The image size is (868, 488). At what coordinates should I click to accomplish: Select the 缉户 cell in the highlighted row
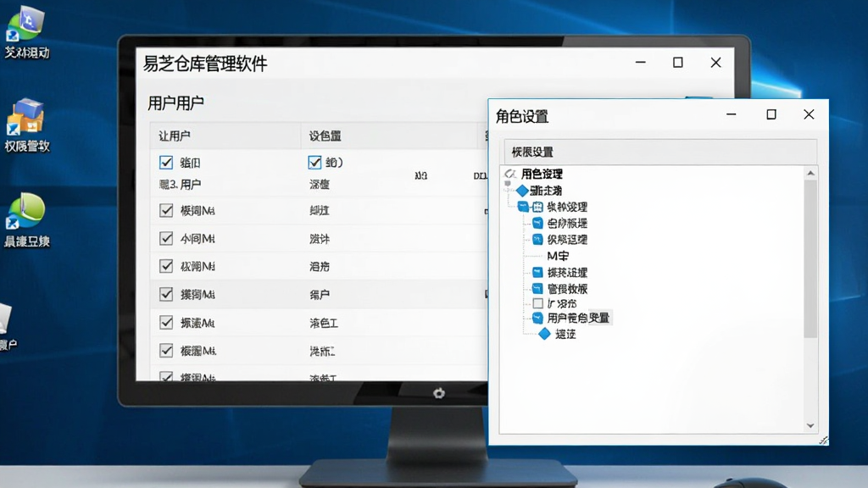[320, 294]
